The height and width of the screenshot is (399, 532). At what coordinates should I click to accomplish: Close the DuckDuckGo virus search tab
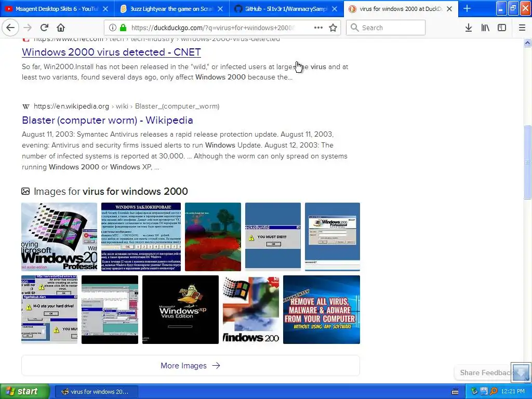(x=449, y=9)
